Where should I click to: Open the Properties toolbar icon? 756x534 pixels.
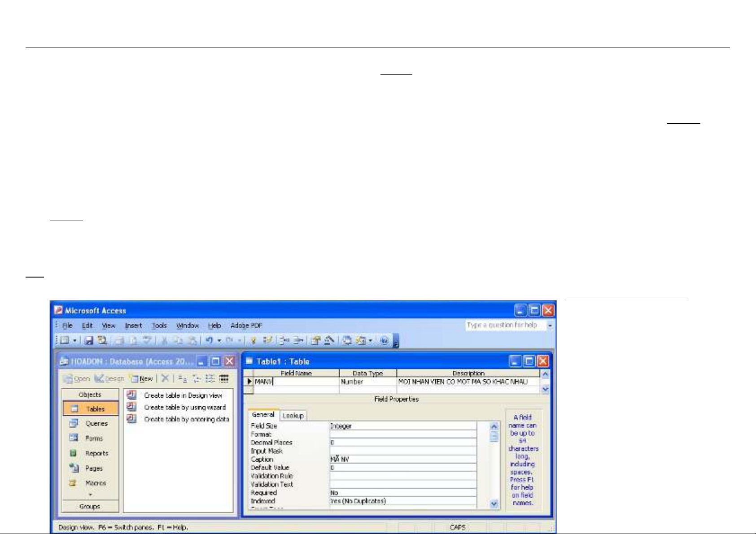coord(316,341)
